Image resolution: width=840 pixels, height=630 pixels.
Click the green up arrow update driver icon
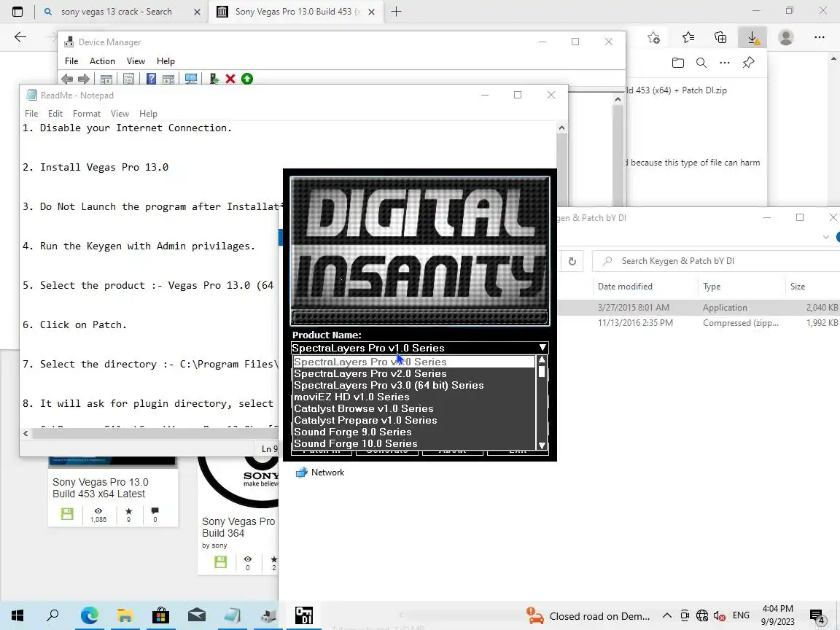click(x=247, y=79)
